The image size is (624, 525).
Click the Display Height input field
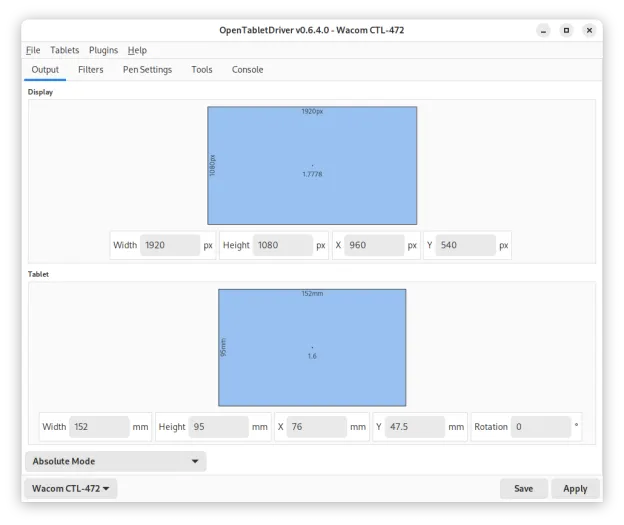tap(283, 245)
